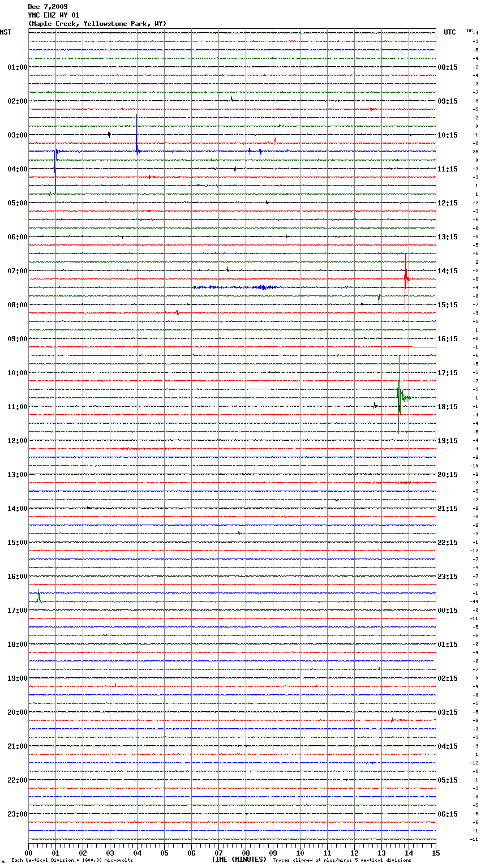Select the '22:00' MST time label
The width and height of the screenshot is (481, 868).
click(18, 780)
